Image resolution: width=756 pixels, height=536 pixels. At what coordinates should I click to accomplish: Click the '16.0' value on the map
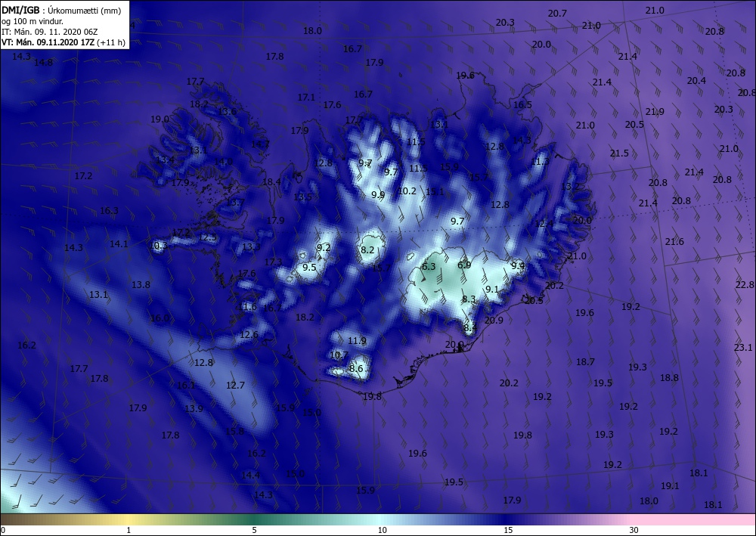(160, 318)
